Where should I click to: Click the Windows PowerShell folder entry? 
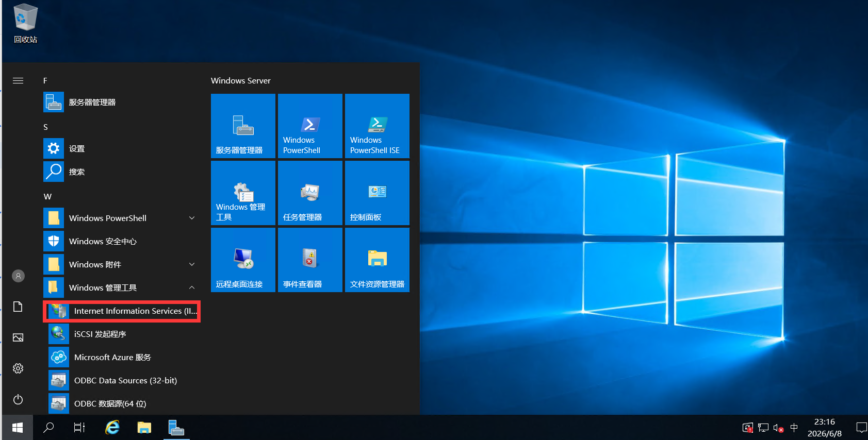click(x=121, y=218)
